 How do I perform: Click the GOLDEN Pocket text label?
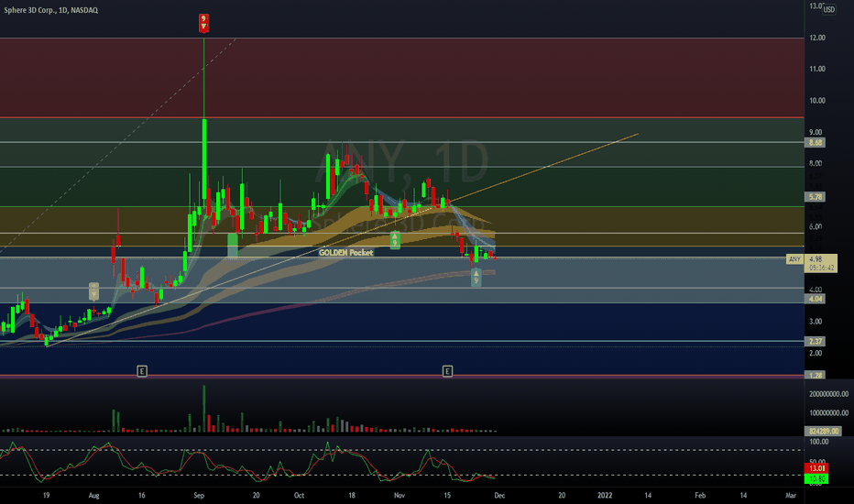coord(345,252)
